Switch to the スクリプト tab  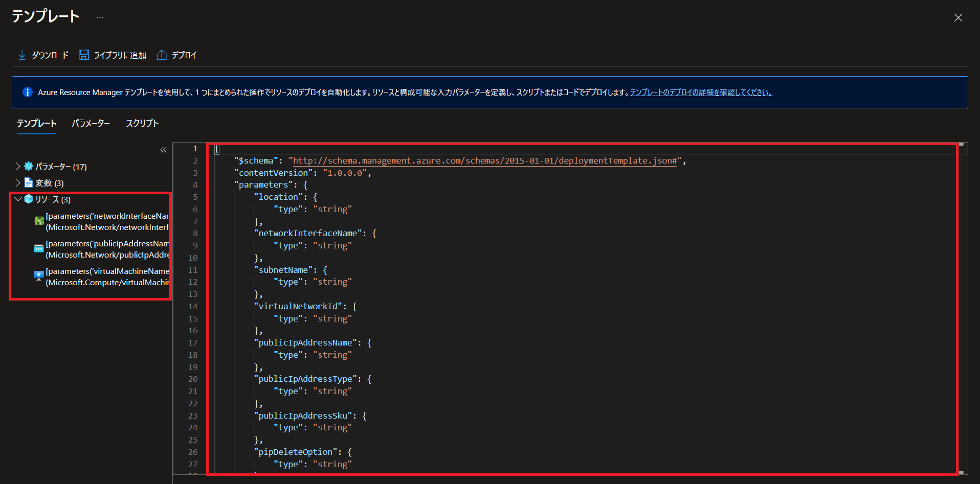point(142,123)
